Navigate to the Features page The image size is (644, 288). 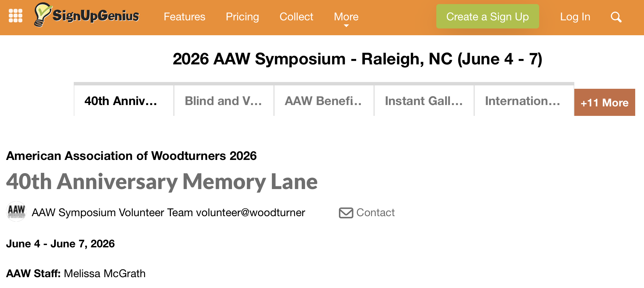184,17
